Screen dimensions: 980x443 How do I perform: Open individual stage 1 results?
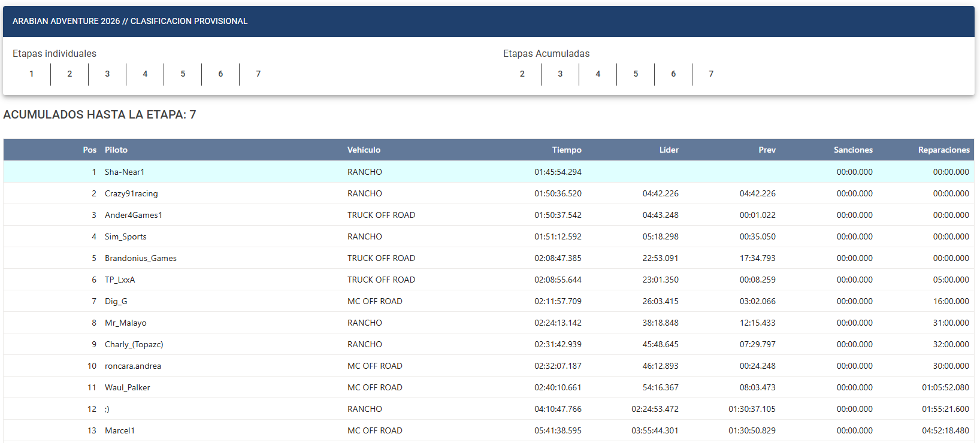point(32,74)
